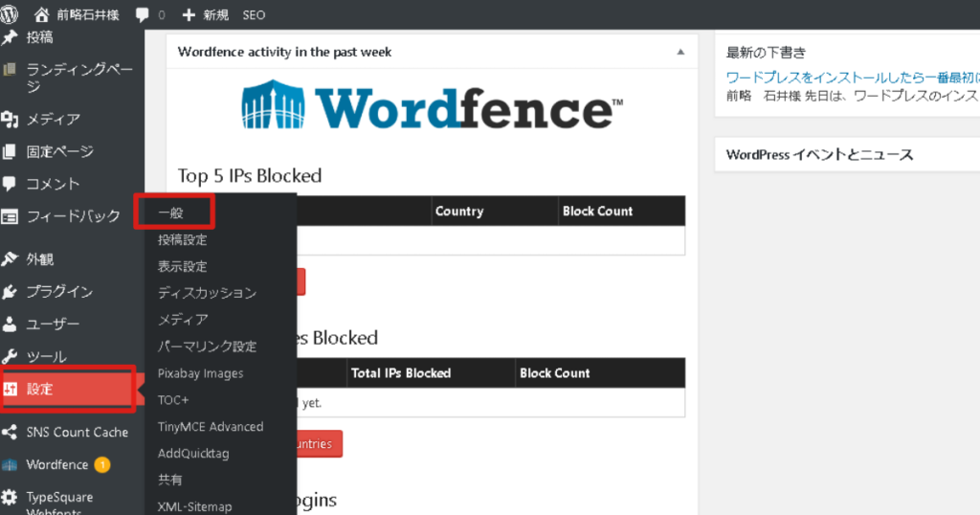Click Block Count header beside Total IPs Blocked
The height and width of the screenshot is (515, 980).
point(554,373)
